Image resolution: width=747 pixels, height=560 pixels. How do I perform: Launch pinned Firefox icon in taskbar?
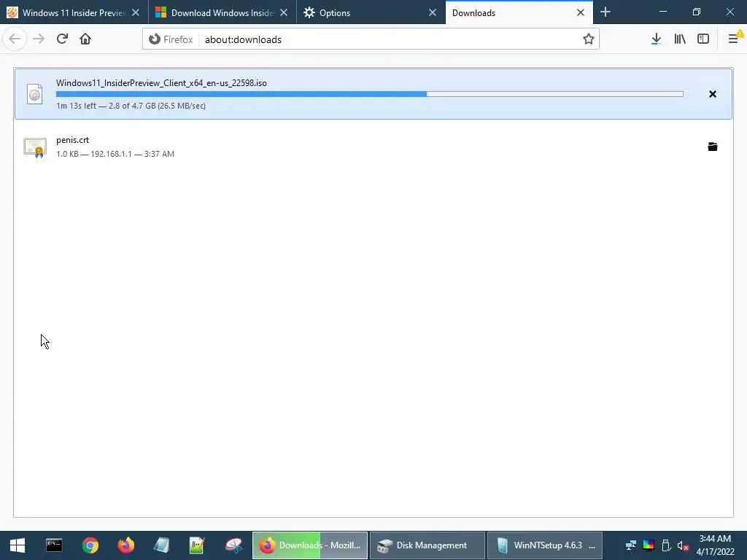click(125, 545)
